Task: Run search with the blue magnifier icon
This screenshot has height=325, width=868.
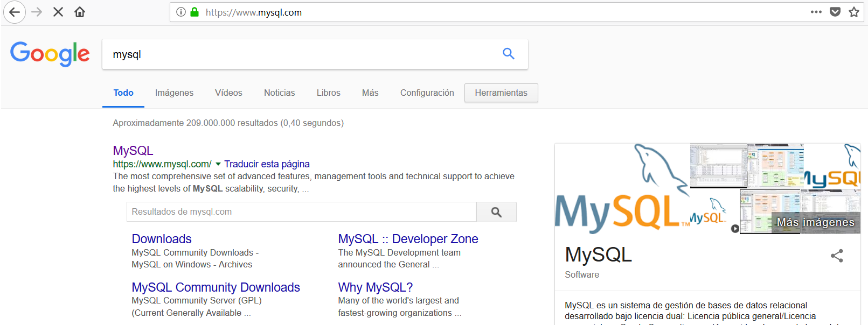Action: (509, 53)
